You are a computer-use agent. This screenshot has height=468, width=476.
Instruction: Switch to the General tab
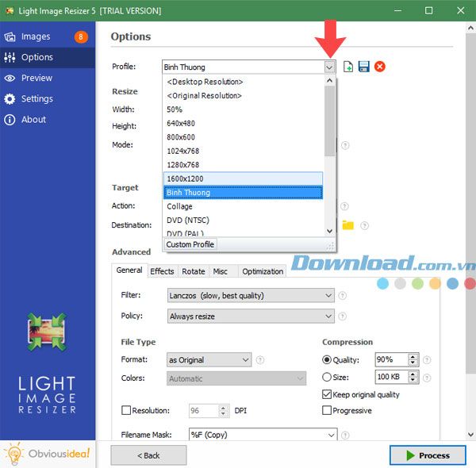129,270
